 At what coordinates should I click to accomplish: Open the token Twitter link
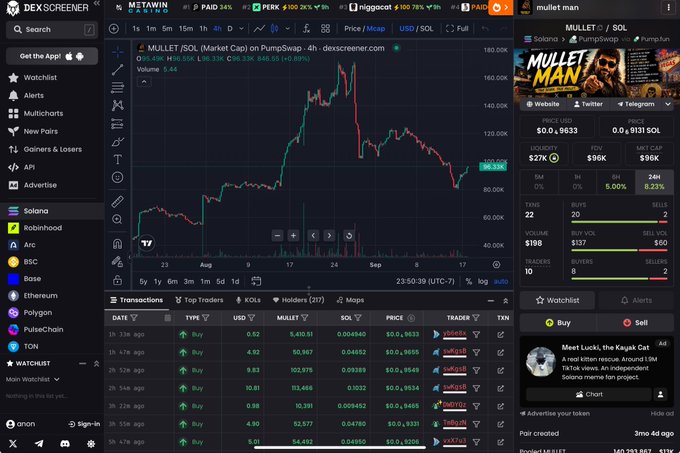[x=588, y=104]
